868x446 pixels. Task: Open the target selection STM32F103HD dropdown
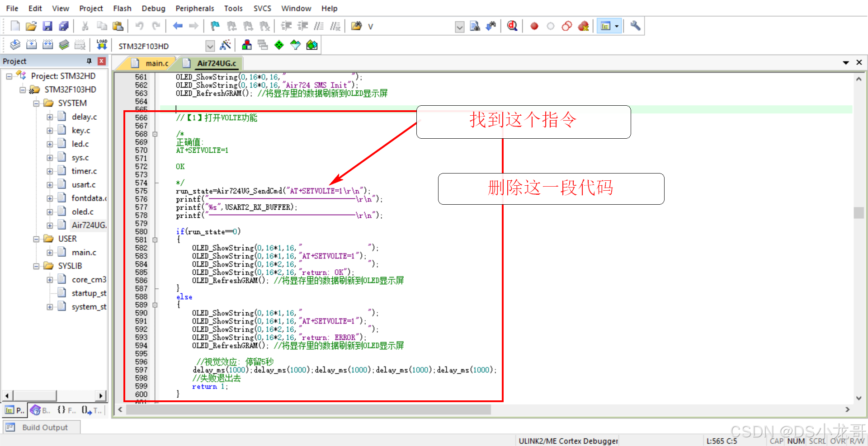click(210, 46)
